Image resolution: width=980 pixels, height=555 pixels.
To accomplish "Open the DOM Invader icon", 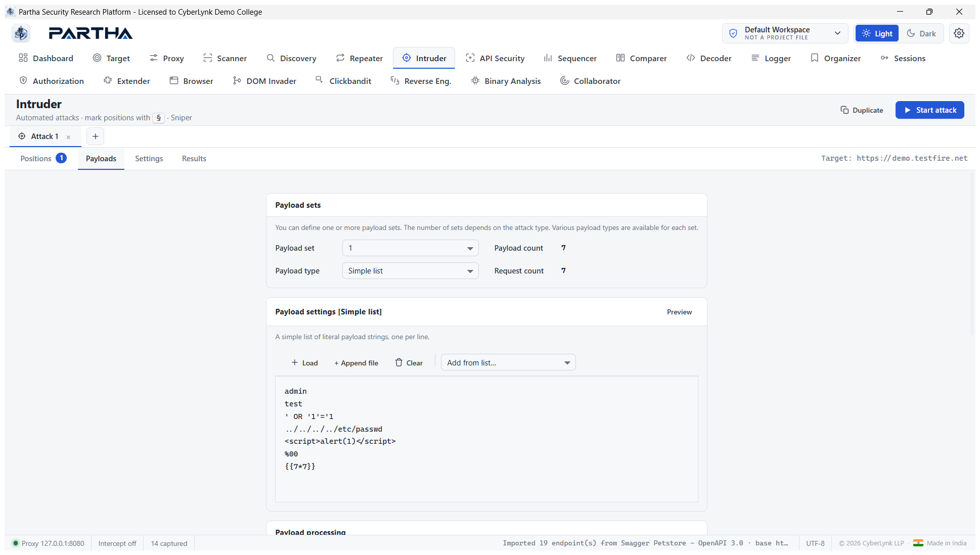I will click(x=237, y=81).
